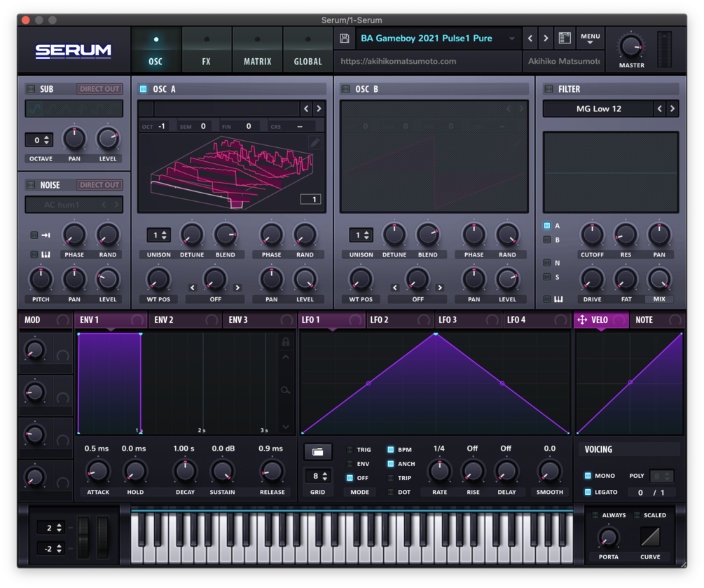704x588 pixels.
Task: Click OSC A warp mode left arrow
Action: (x=193, y=287)
